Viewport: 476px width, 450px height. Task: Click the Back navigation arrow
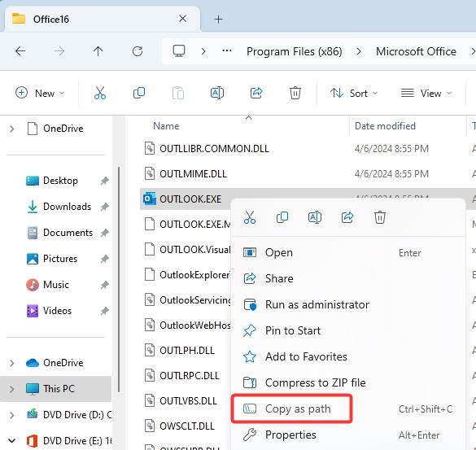(x=20, y=51)
